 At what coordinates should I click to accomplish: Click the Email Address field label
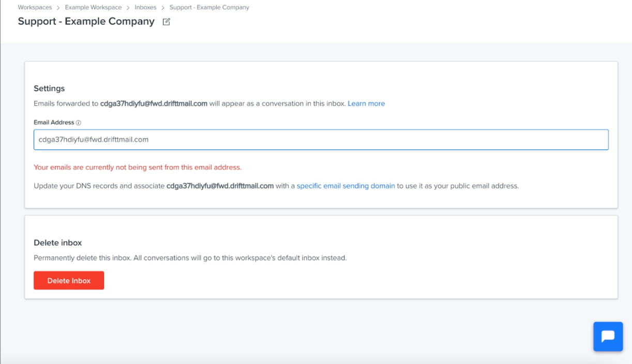[x=54, y=123]
